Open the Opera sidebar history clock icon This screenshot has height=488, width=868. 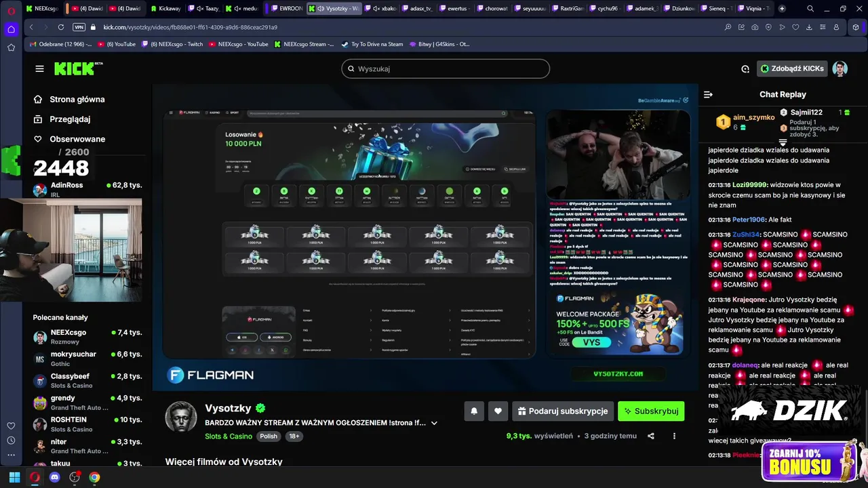pyautogui.click(x=11, y=439)
